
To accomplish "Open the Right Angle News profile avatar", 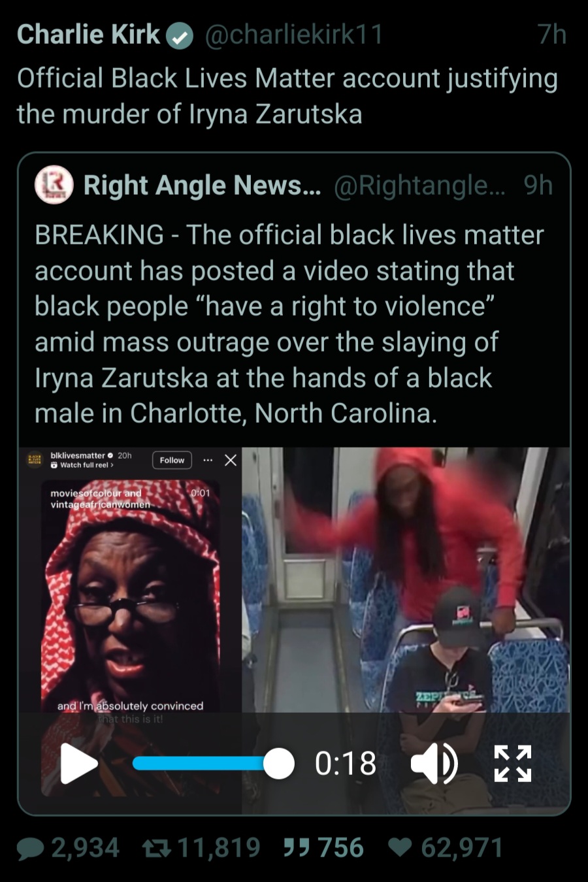I will (54, 185).
